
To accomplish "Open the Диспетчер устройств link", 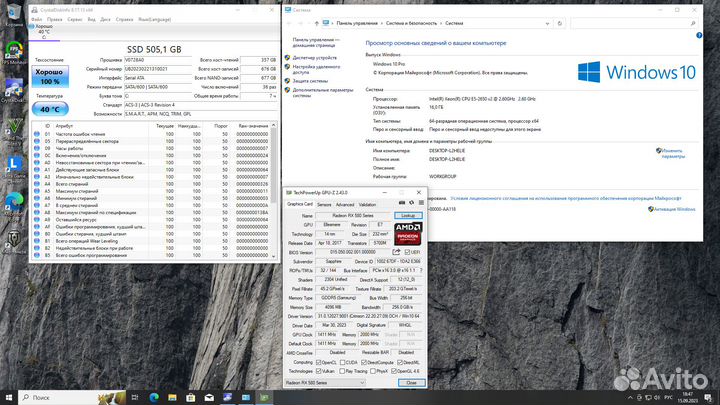I will click(x=315, y=58).
